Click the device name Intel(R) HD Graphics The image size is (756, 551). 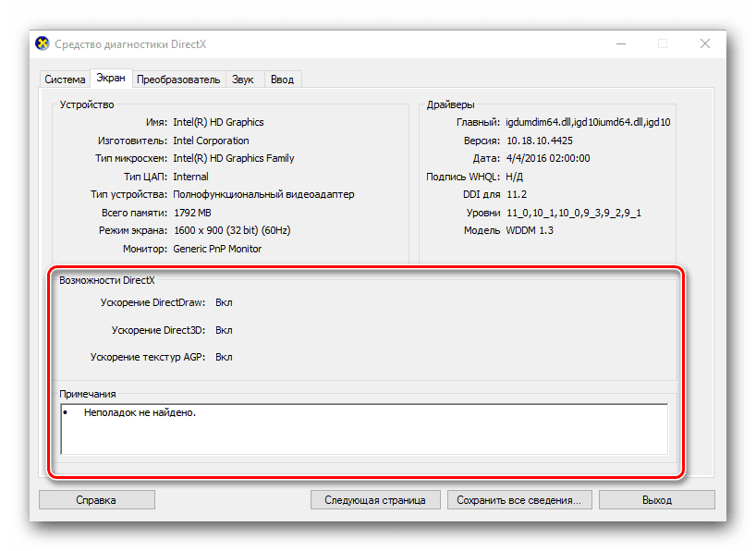218,123
